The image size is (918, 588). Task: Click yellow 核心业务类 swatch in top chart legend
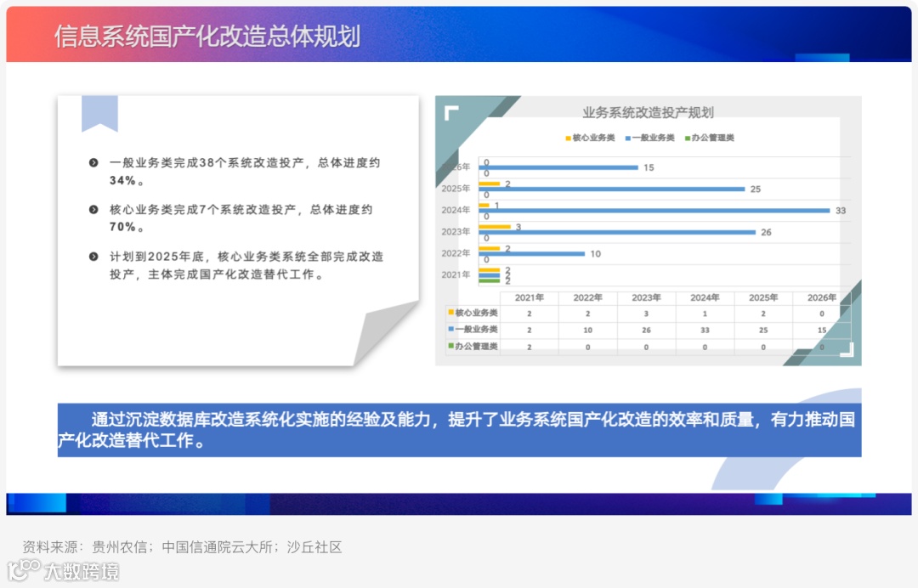568,138
